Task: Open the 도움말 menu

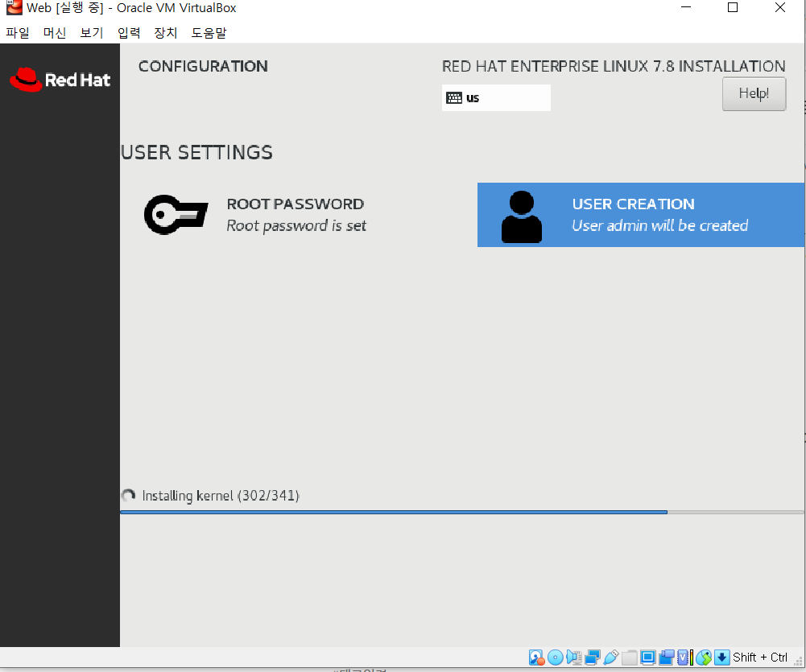Action: (209, 33)
